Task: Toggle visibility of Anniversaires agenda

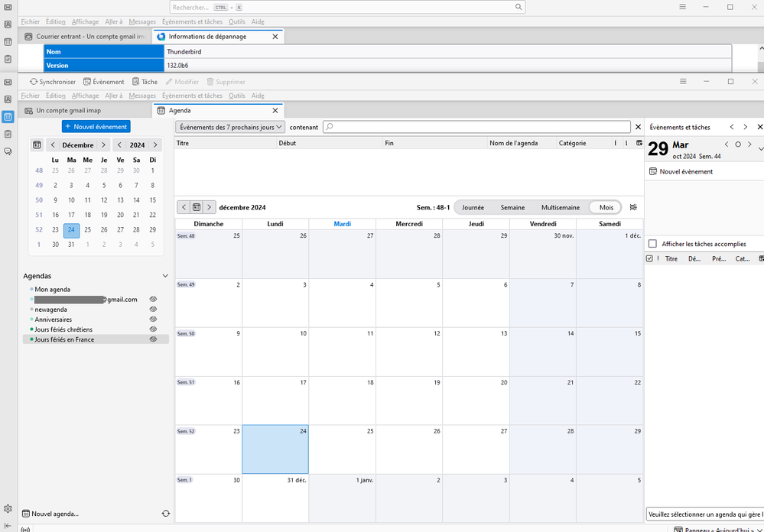Action: [153, 320]
